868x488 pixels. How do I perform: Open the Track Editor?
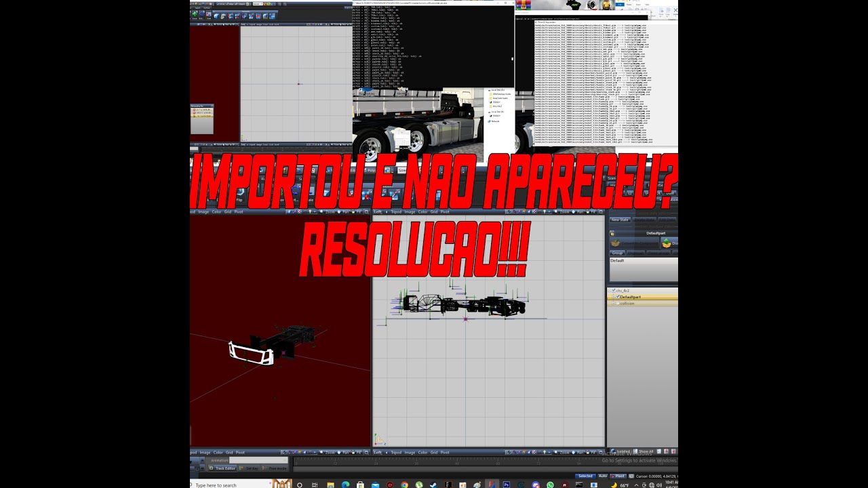[222, 468]
